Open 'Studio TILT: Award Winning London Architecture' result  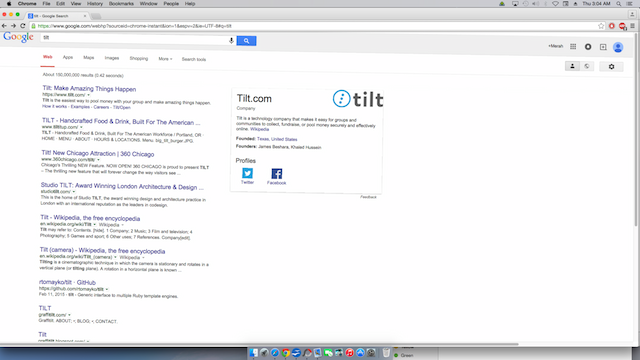click(122, 186)
